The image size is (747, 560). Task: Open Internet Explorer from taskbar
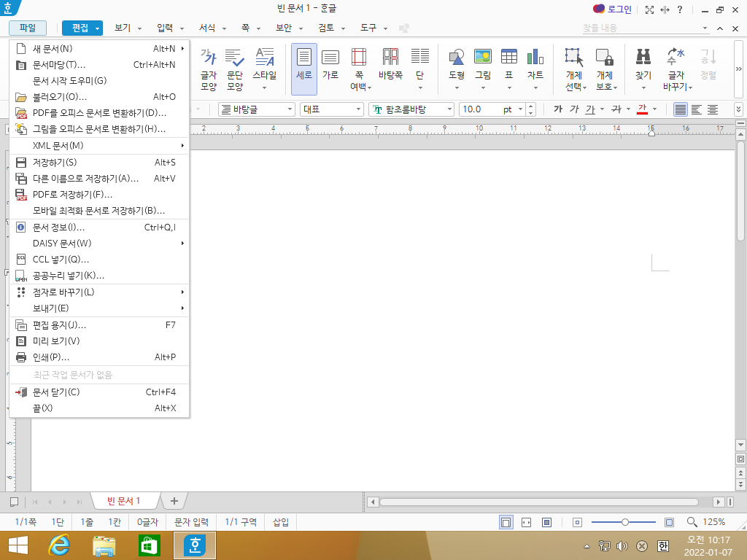point(59,545)
